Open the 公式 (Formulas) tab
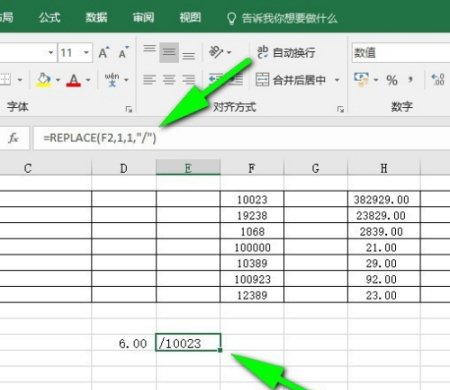The height and width of the screenshot is (390, 450). click(x=49, y=17)
